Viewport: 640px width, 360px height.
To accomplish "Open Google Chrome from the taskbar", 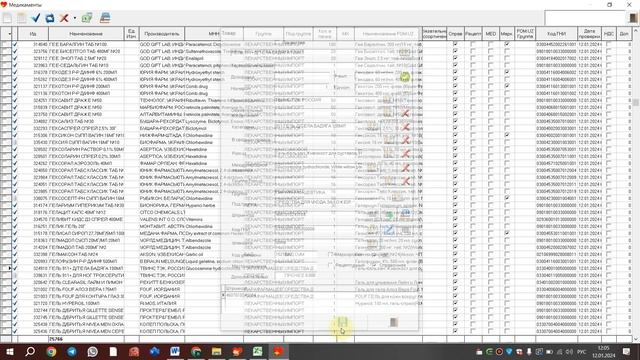I will [51, 351].
